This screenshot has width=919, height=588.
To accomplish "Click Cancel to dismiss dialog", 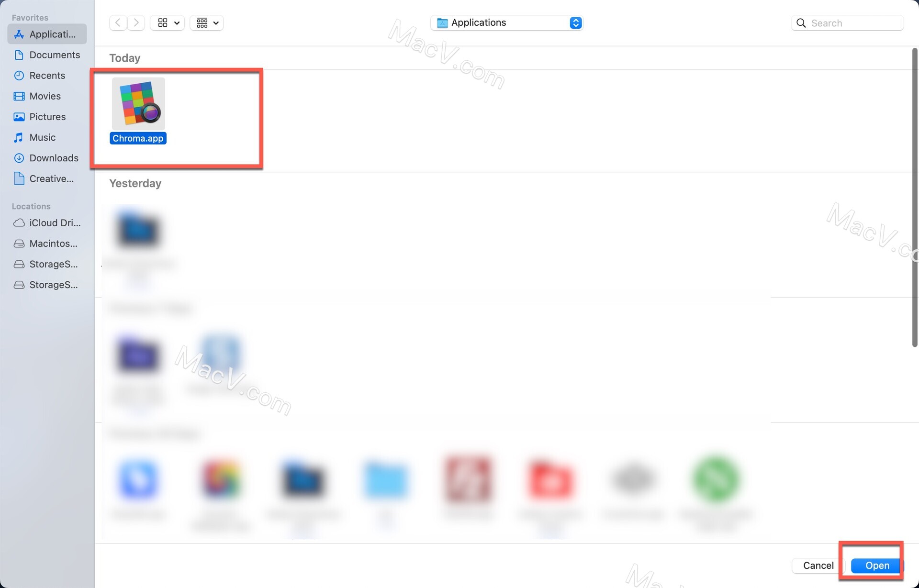I will click(x=818, y=565).
